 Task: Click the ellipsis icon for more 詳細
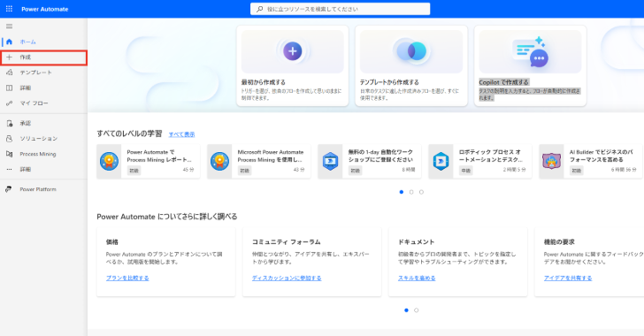click(9, 169)
